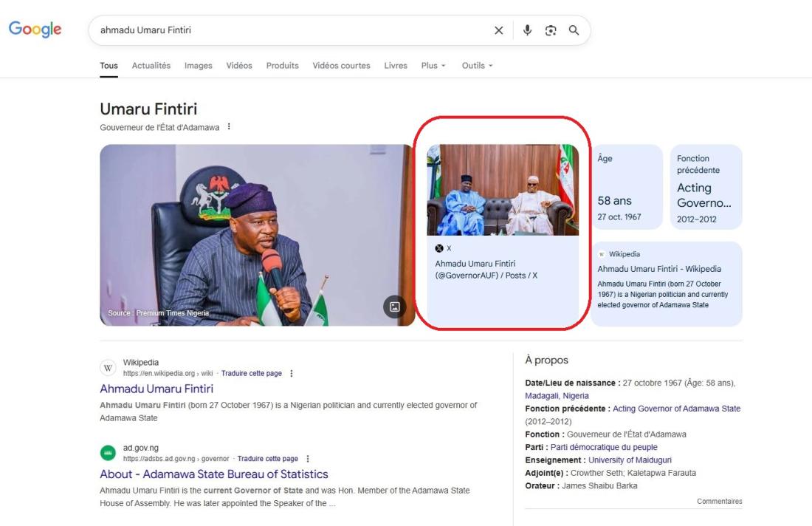The width and height of the screenshot is (812, 526).
Task: Click the magnifying glass search icon
Action: pyautogui.click(x=574, y=30)
